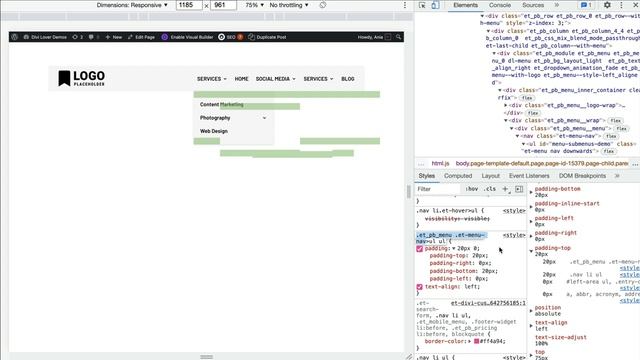The width and height of the screenshot is (640, 360).
Task: Click the #ff4a94 border-color swatch
Action: [x=476, y=341]
